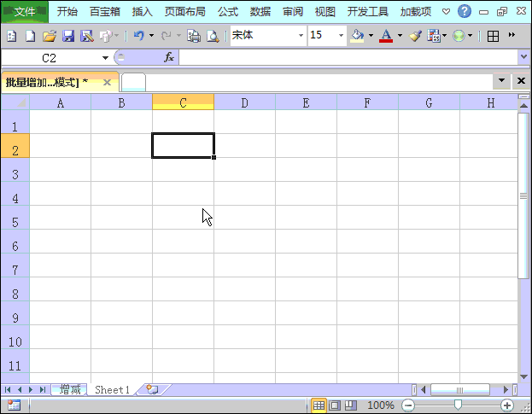
Task: Open fill color dropdown arrow
Action: tap(371, 35)
